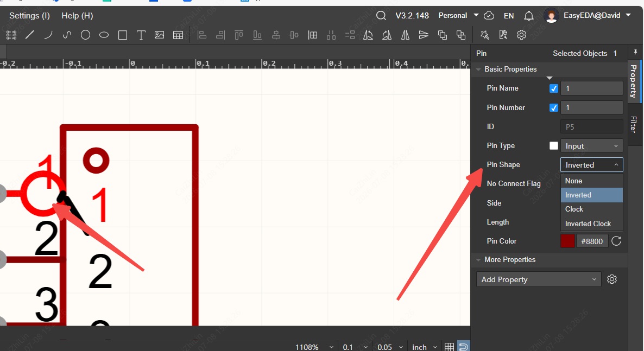644x351 pixels.
Task: Click the Align Left icon
Action: coord(201,35)
